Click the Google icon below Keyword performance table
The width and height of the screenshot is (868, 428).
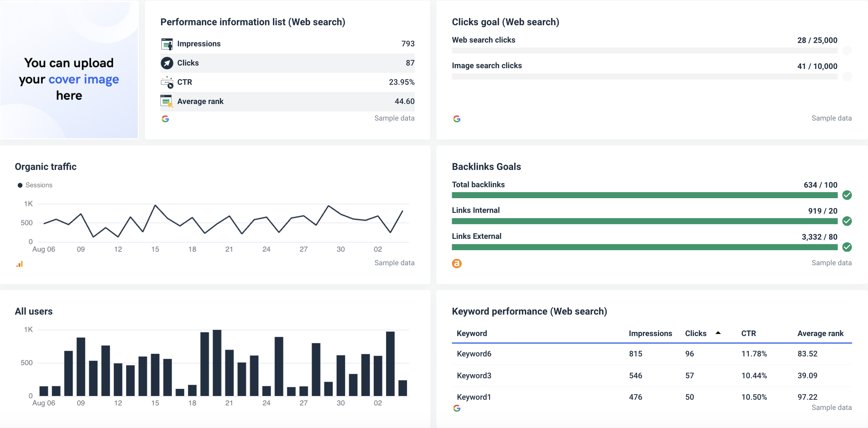tap(457, 408)
